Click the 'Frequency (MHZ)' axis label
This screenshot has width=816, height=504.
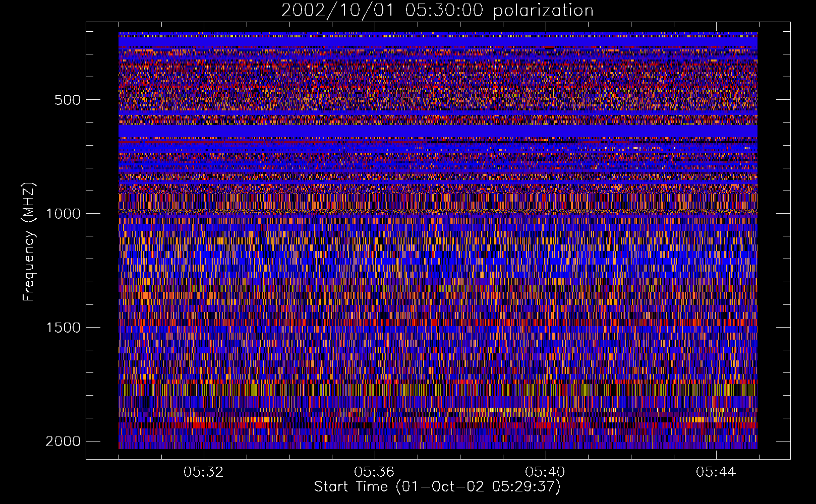(x=29, y=242)
